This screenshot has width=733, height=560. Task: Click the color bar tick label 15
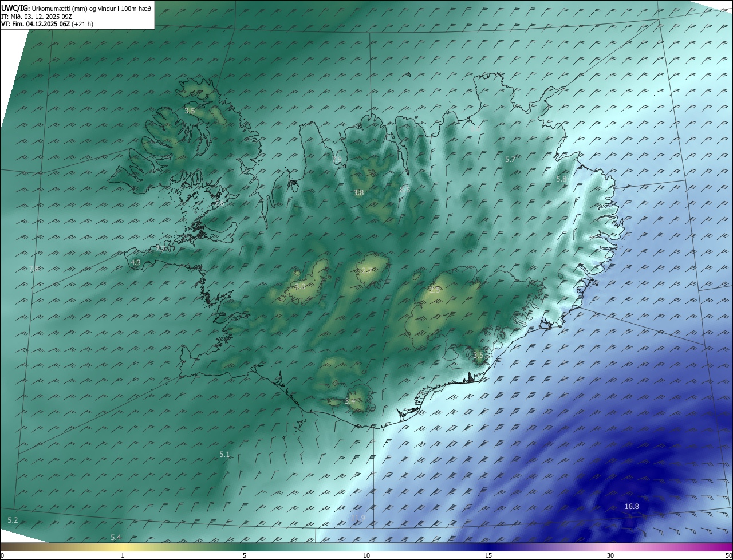pos(488,555)
